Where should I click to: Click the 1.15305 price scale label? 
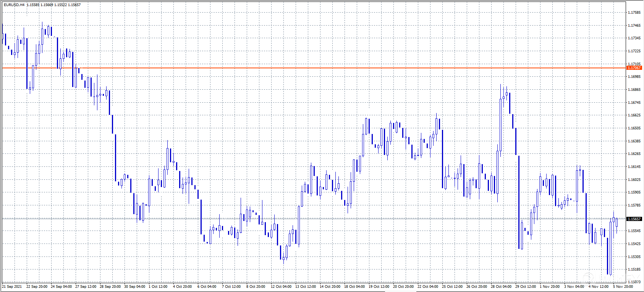(x=634, y=257)
